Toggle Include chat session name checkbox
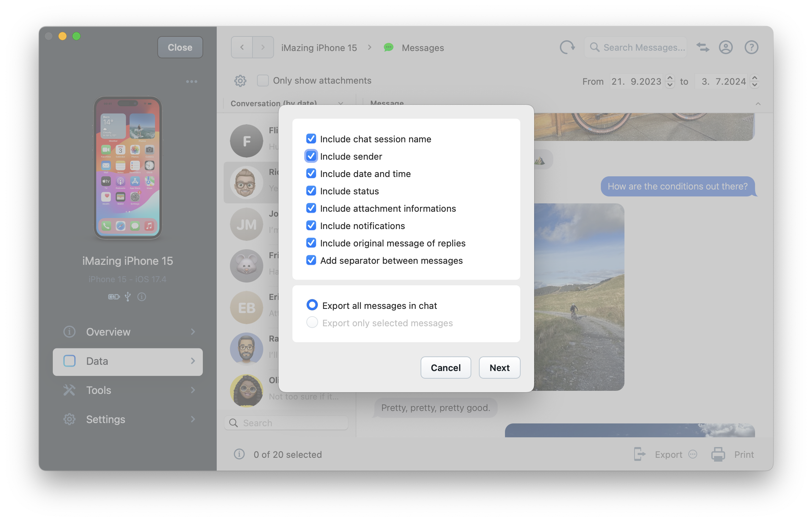 pos(311,139)
